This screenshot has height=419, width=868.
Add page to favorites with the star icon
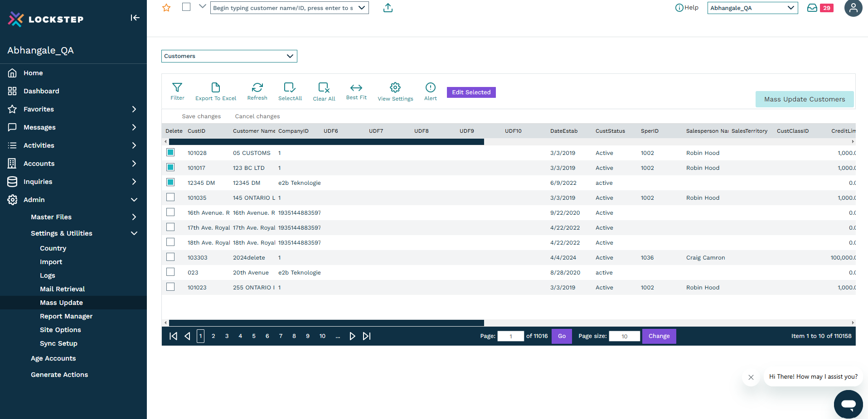(166, 8)
